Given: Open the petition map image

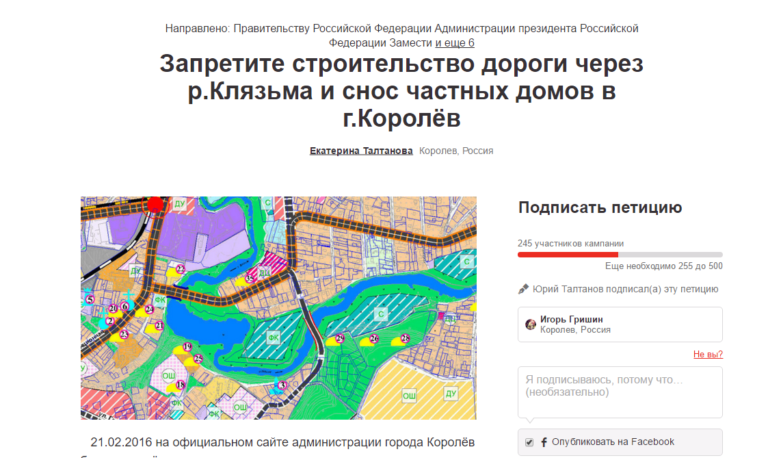Looking at the screenshot, I should [278, 308].
